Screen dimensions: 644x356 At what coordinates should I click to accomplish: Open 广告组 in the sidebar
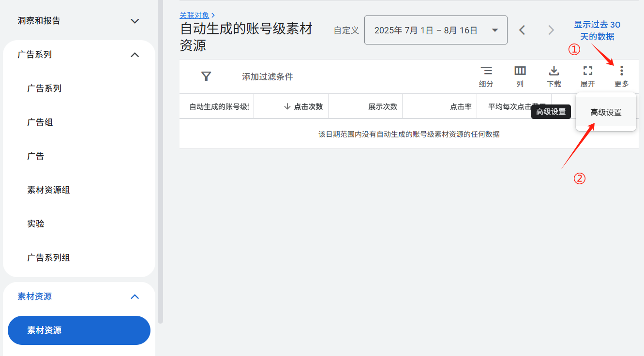point(40,122)
